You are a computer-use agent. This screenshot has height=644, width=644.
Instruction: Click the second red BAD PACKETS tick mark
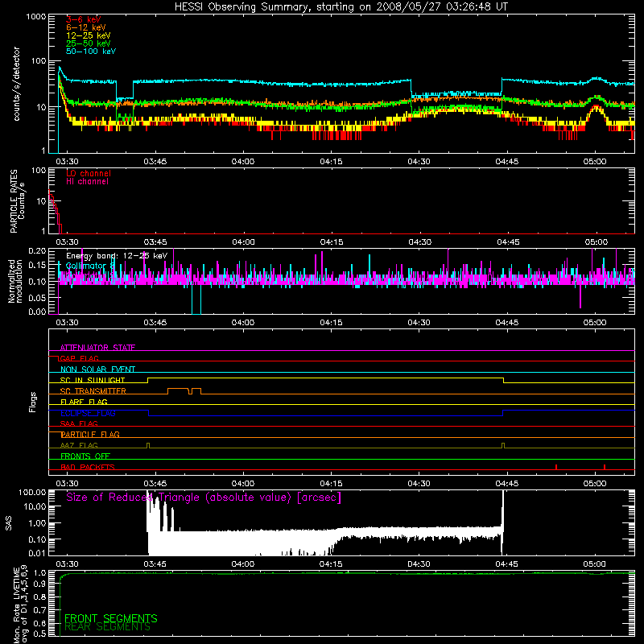(605, 467)
